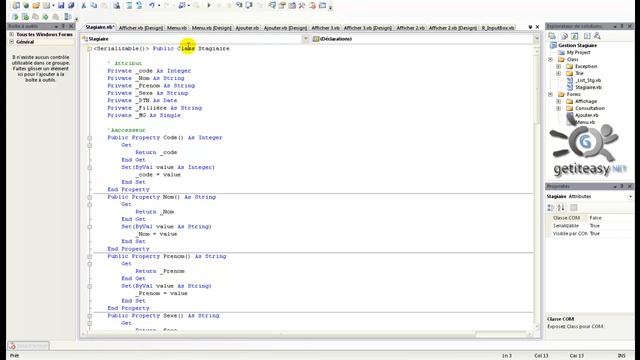Click the Sérialisable property value True

(x=594, y=226)
